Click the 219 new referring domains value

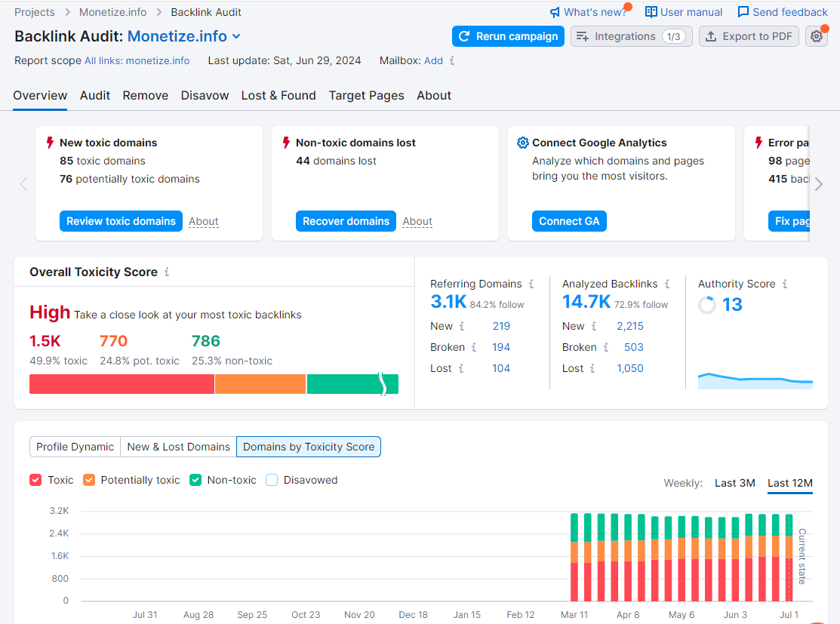[x=501, y=326]
